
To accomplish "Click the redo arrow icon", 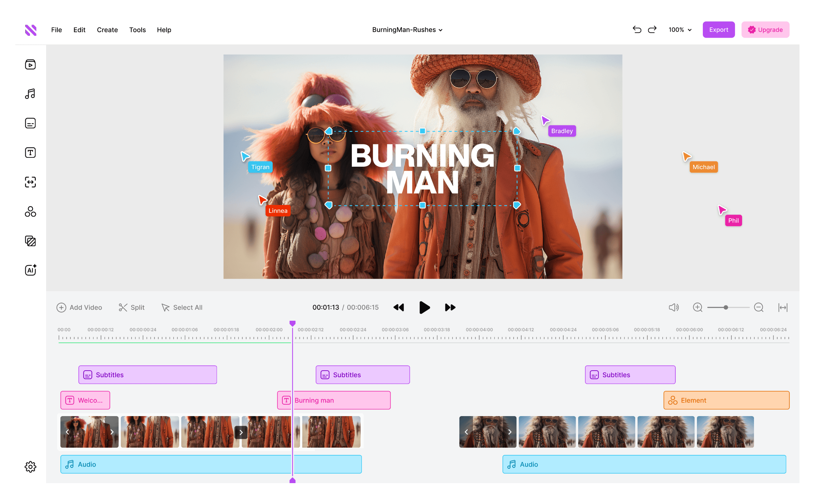I will [652, 30].
